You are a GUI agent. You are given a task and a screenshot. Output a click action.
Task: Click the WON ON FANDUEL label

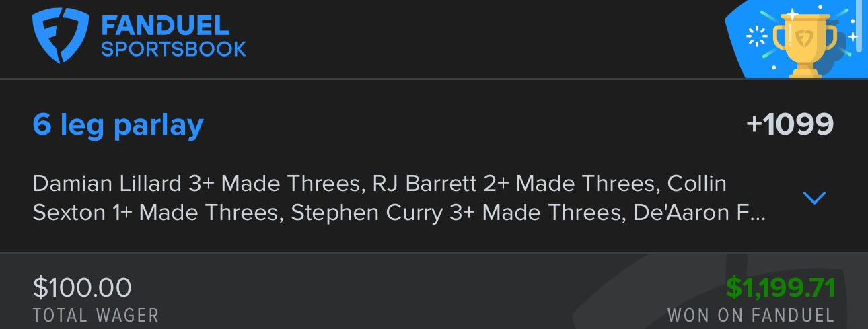751,315
